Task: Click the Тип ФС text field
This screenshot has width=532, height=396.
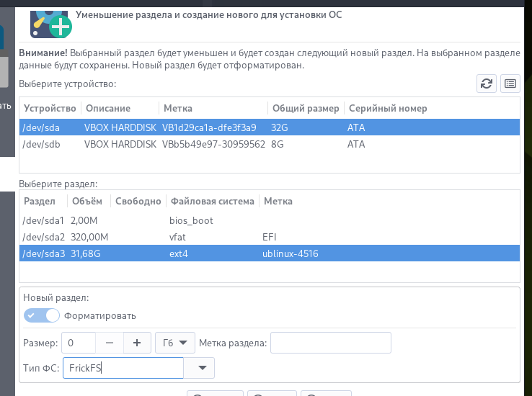Action: [x=123, y=368]
